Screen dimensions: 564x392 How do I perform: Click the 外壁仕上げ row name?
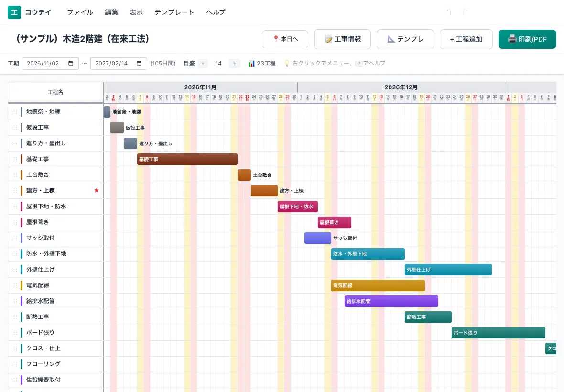point(40,269)
